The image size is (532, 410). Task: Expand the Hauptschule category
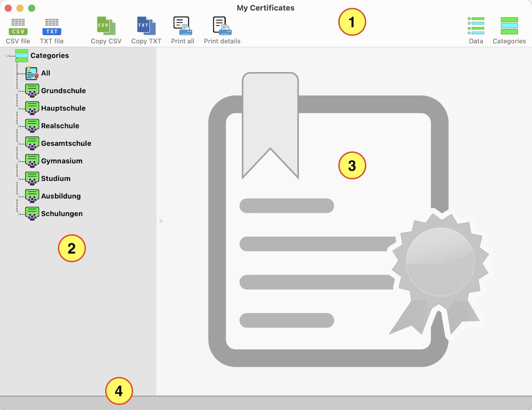[18, 109]
